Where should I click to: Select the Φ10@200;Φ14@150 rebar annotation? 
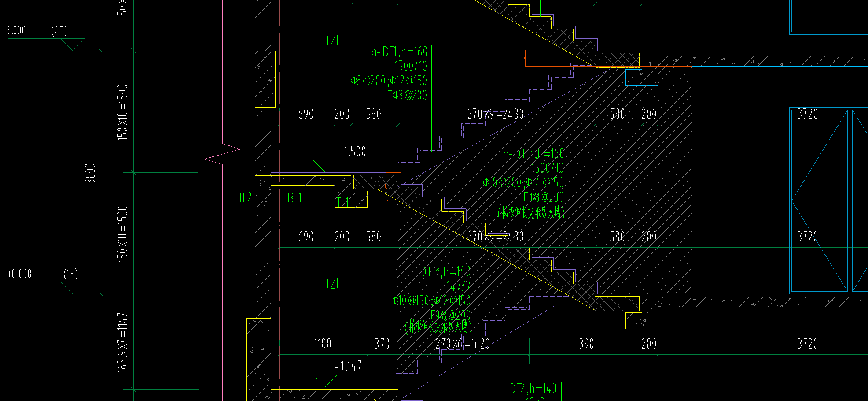523,182
